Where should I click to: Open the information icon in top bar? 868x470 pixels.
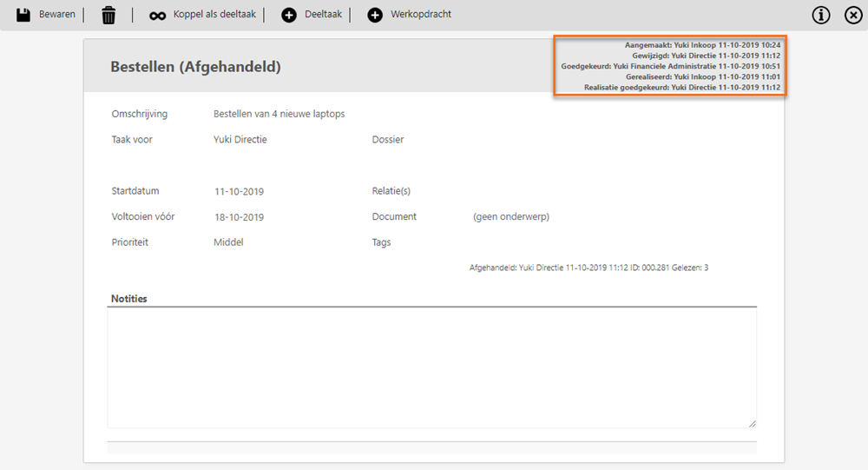tap(821, 16)
